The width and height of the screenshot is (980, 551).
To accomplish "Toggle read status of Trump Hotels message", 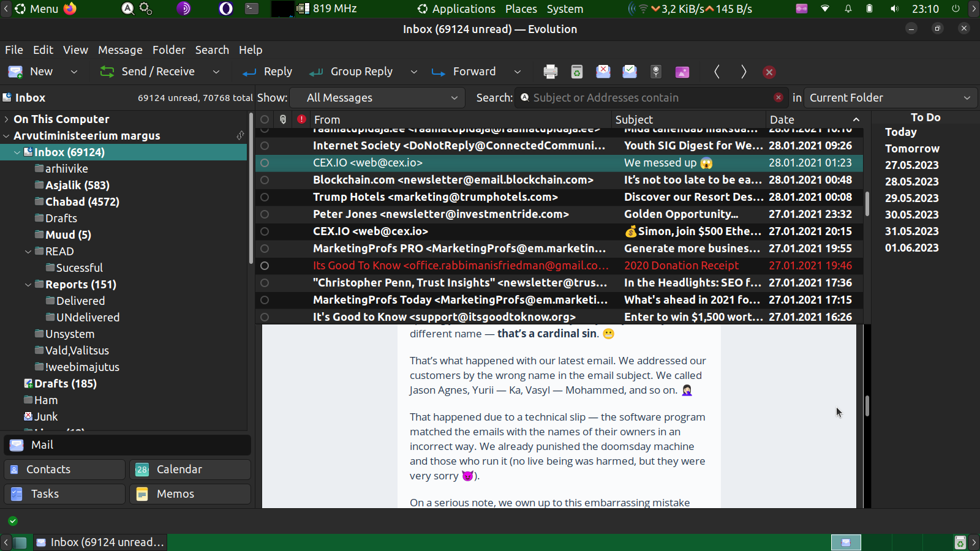I will click(x=265, y=197).
